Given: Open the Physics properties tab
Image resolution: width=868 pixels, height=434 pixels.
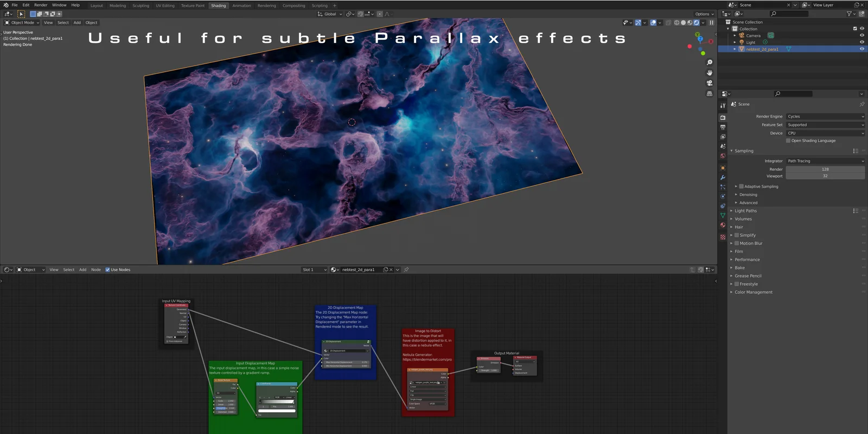Looking at the screenshot, I should click(723, 196).
